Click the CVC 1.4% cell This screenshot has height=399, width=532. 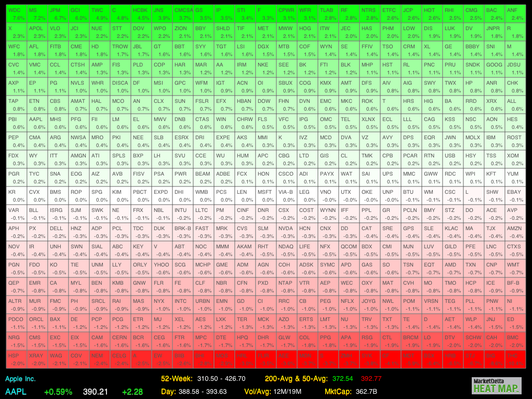tap(16, 69)
